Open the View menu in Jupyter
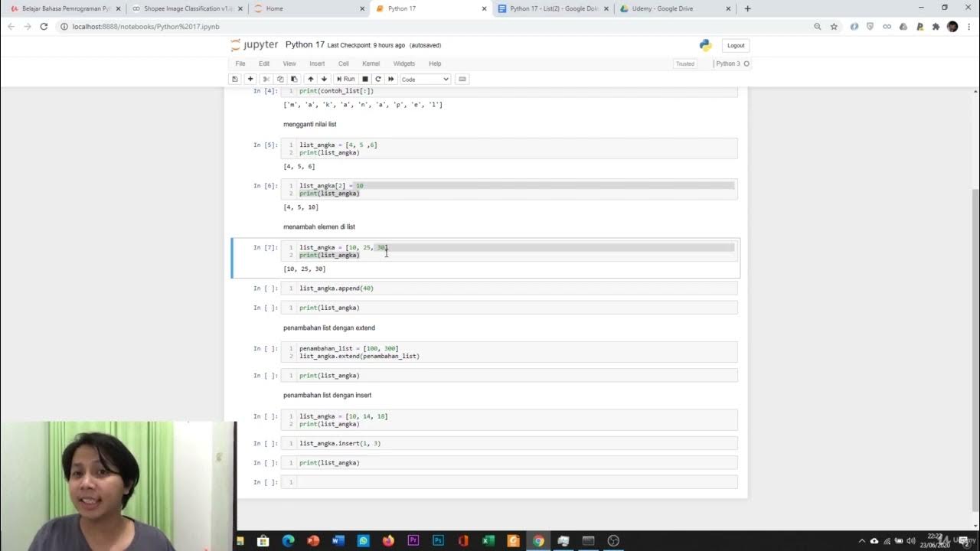The width and height of the screenshot is (980, 551). point(289,64)
